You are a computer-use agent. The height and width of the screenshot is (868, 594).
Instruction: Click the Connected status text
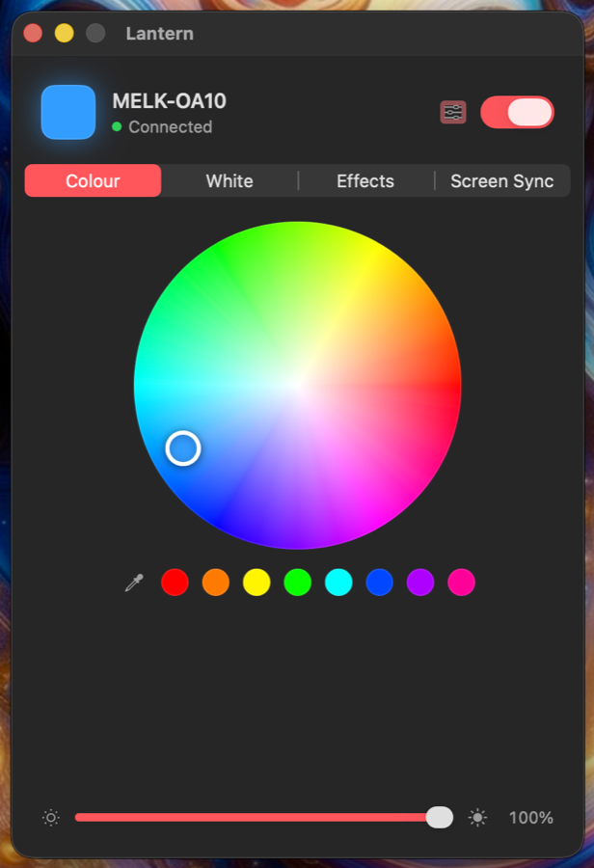click(x=171, y=126)
